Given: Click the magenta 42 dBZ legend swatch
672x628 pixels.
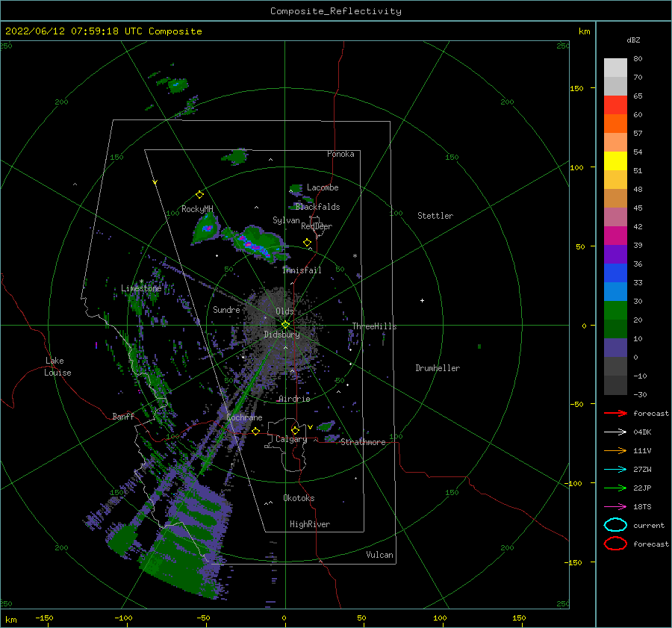Looking at the screenshot, I should (x=615, y=235).
